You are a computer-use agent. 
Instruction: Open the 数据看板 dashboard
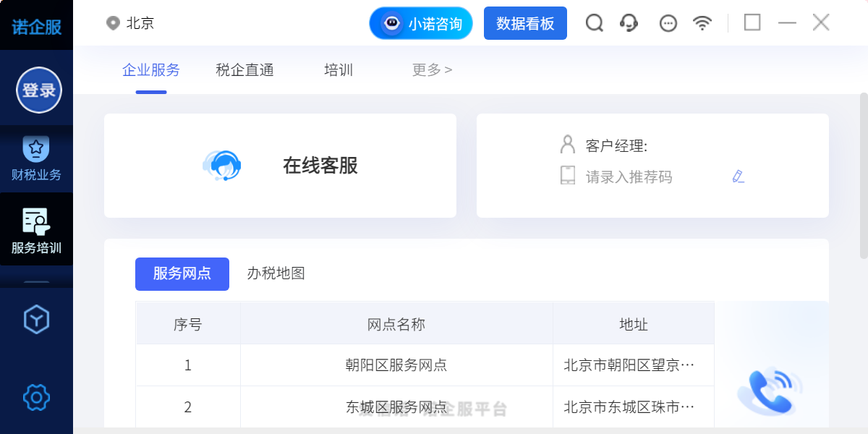coord(525,22)
